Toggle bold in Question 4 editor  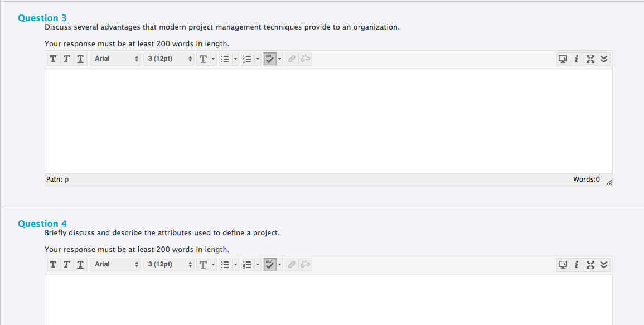(x=53, y=264)
